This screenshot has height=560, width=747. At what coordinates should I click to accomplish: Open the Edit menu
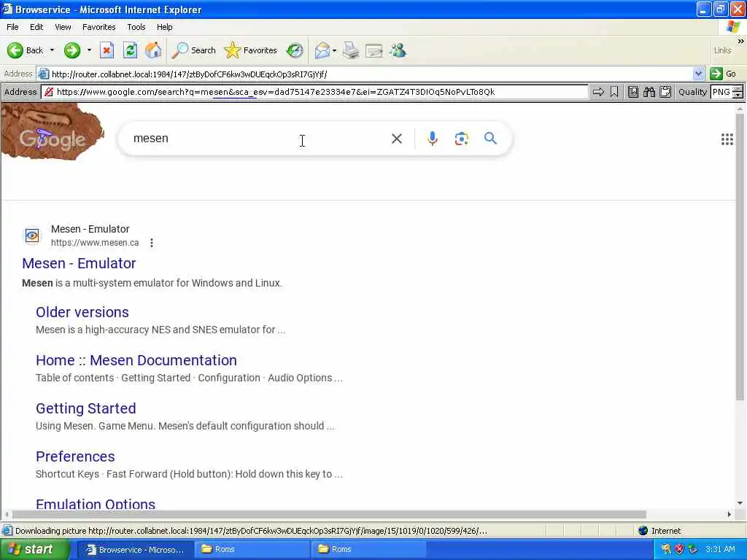coord(36,27)
